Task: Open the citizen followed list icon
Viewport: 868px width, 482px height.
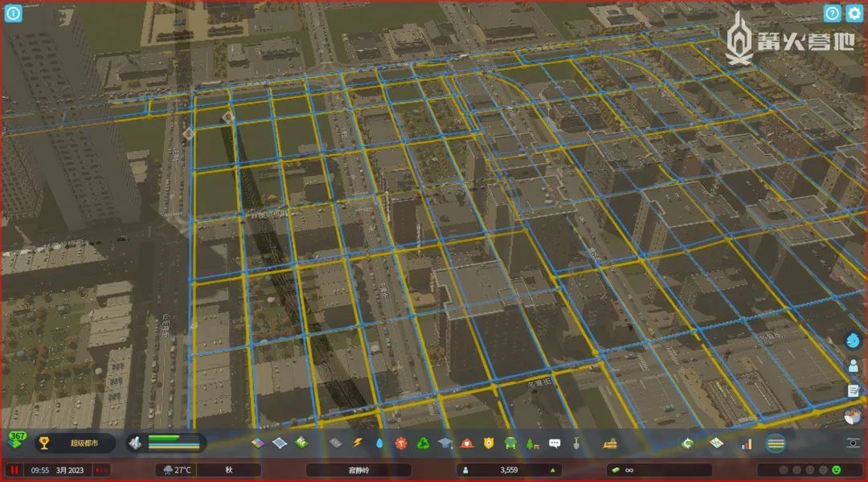Action: [x=853, y=366]
